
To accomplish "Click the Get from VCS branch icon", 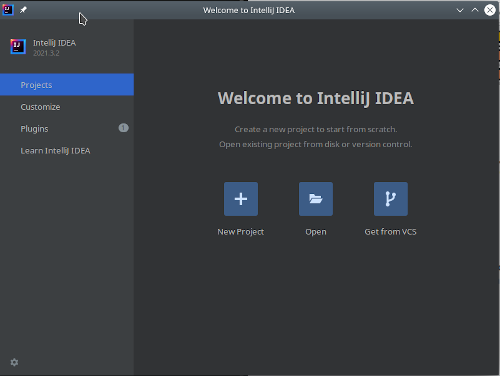I will point(391,199).
